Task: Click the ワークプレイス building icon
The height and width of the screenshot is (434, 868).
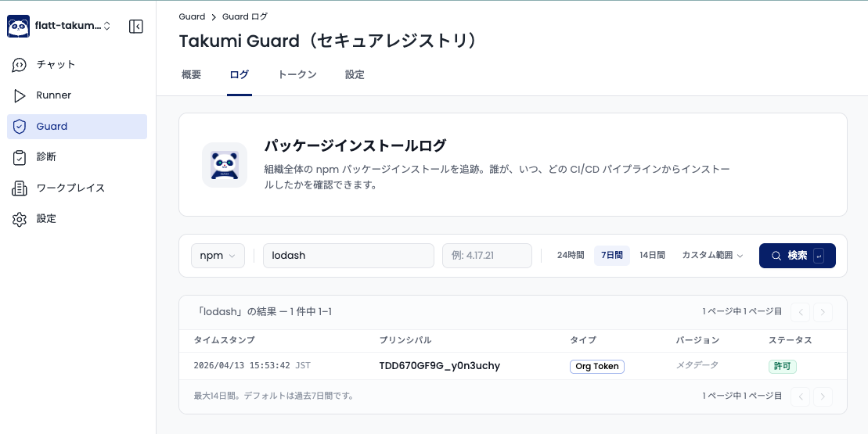Action: 20,188
